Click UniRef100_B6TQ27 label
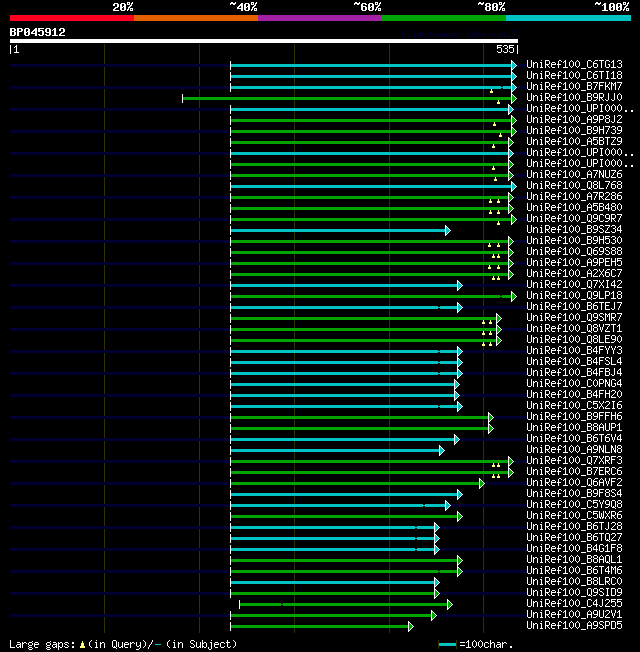 click(x=574, y=537)
